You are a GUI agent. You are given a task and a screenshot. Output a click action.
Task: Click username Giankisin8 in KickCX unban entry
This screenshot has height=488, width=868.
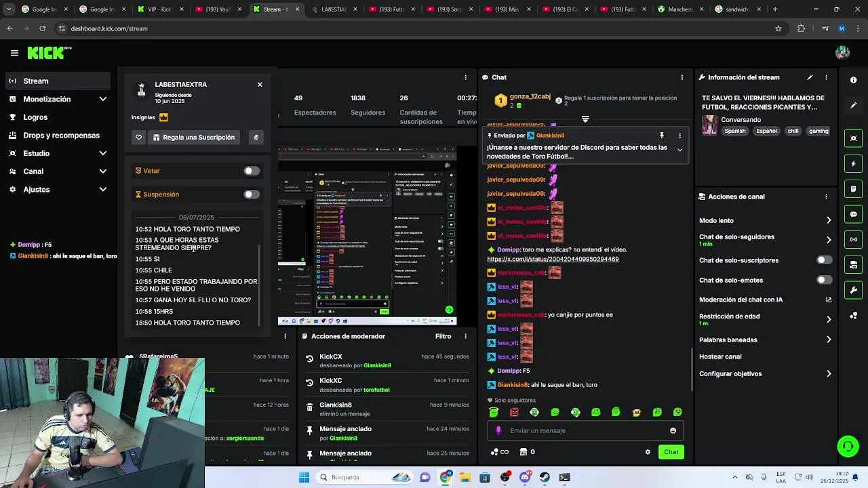377,366
